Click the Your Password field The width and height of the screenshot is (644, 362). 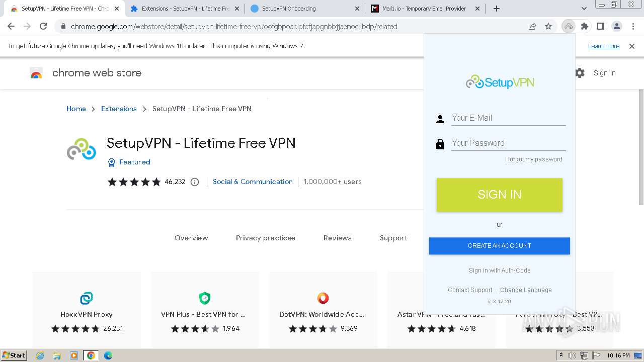(508, 143)
